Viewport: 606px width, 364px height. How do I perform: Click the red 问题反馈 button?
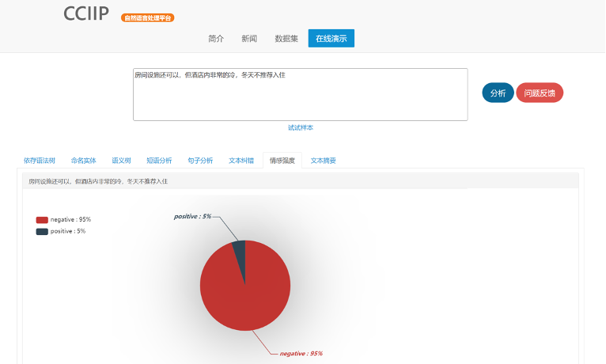point(539,93)
